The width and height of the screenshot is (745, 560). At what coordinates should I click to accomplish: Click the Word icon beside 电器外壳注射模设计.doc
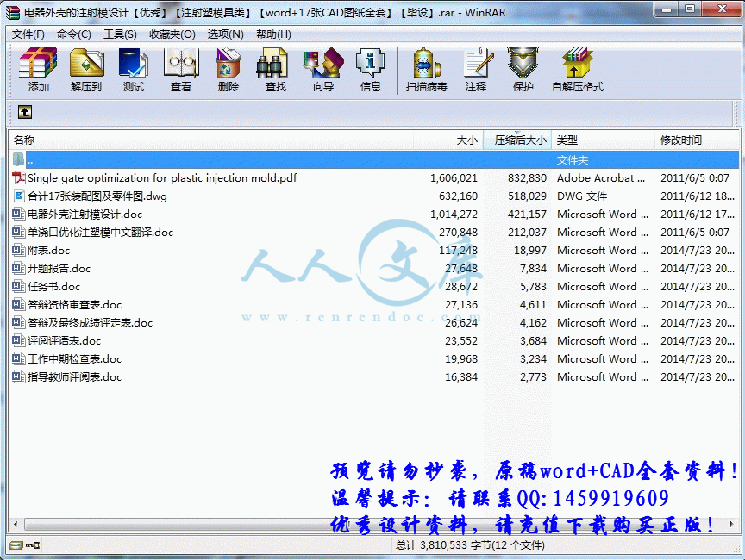18,214
